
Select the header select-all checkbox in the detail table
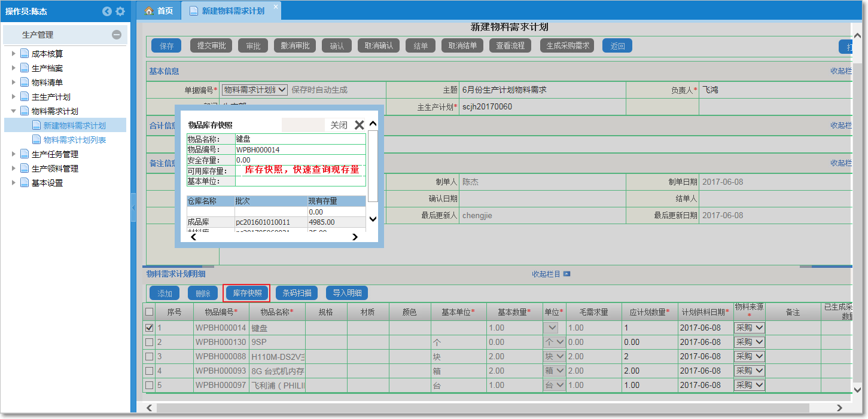(149, 311)
